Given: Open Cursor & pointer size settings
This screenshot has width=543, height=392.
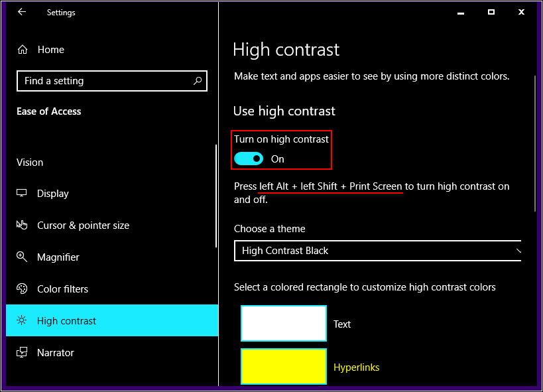Looking at the screenshot, I should (x=112, y=226).
